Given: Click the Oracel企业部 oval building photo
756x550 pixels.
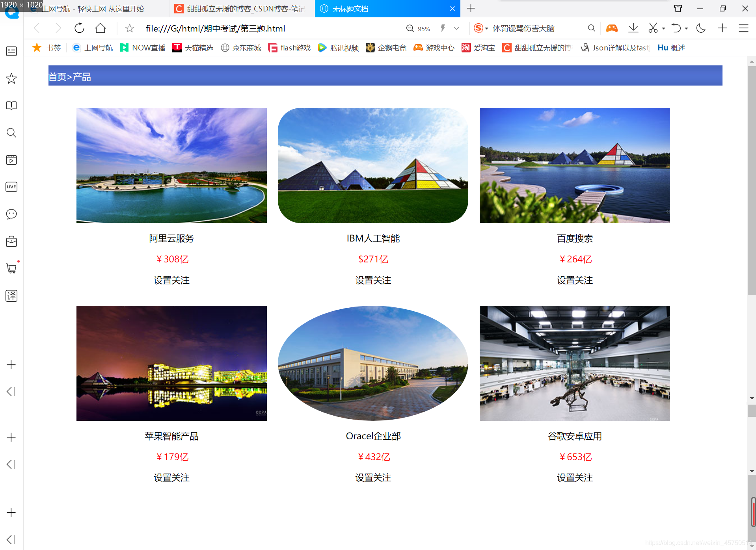Looking at the screenshot, I should [373, 363].
